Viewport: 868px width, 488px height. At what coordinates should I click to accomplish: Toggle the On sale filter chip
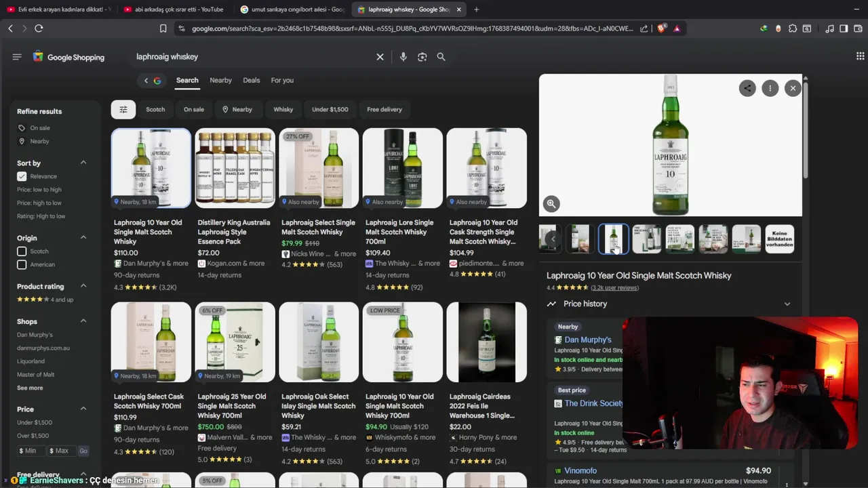pos(194,109)
